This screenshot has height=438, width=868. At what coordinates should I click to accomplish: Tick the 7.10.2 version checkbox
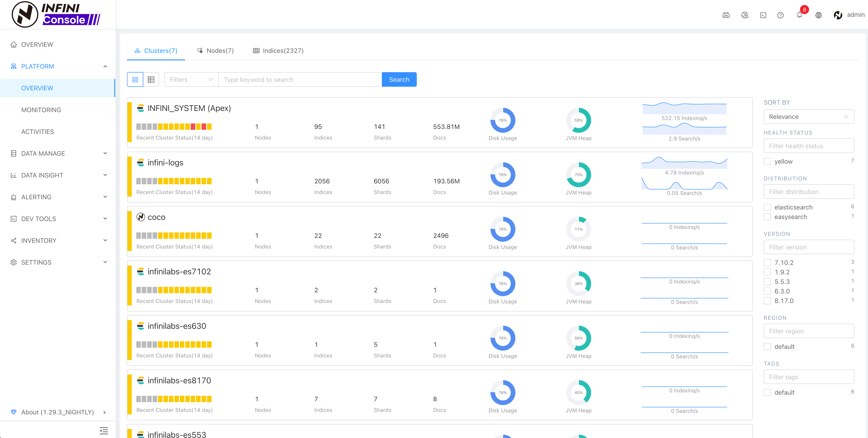click(x=767, y=262)
